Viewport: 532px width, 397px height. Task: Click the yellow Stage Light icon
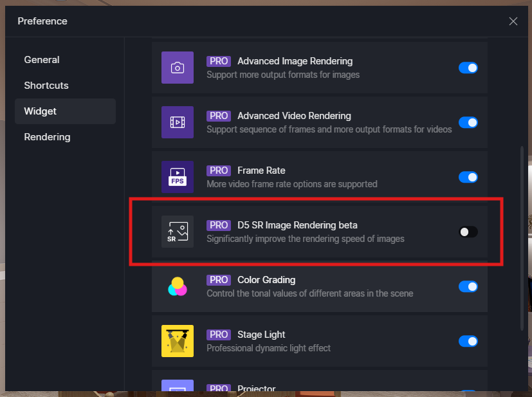[x=178, y=341]
